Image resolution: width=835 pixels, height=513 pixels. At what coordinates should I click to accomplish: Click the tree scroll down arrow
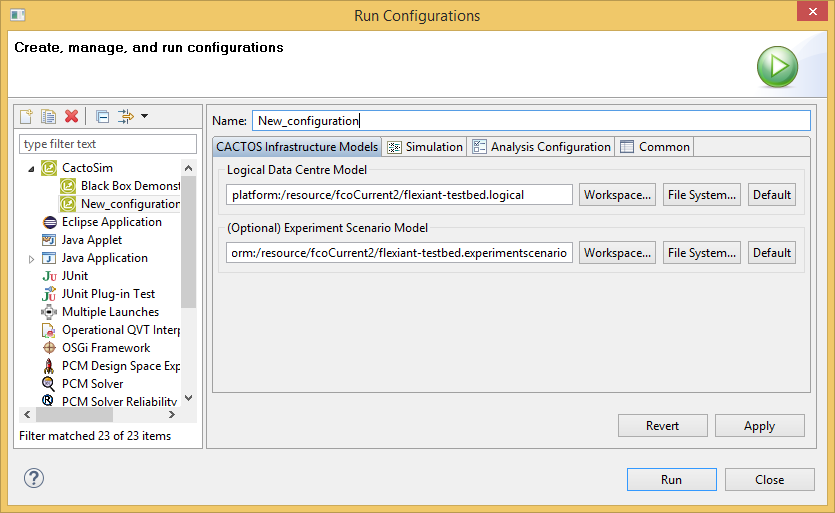pos(189,398)
